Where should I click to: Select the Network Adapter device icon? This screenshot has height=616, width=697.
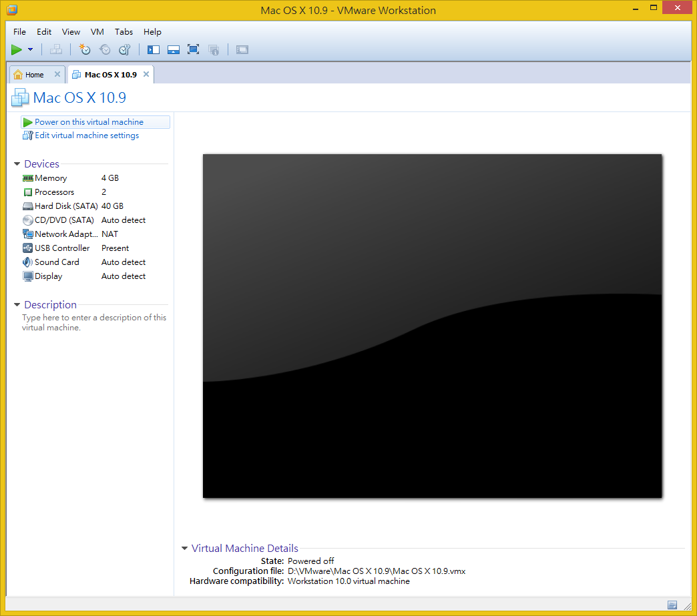click(x=27, y=234)
